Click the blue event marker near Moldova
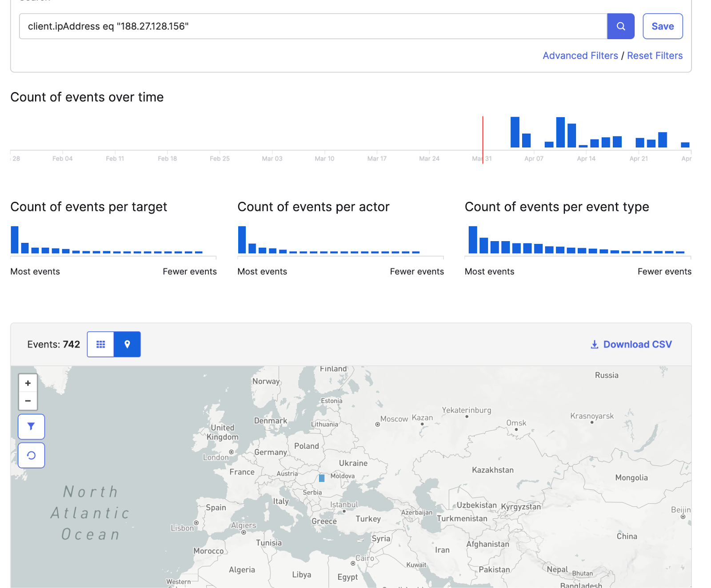Image resolution: width=711 pixels, height=588 pixels. tap(322, 478)
